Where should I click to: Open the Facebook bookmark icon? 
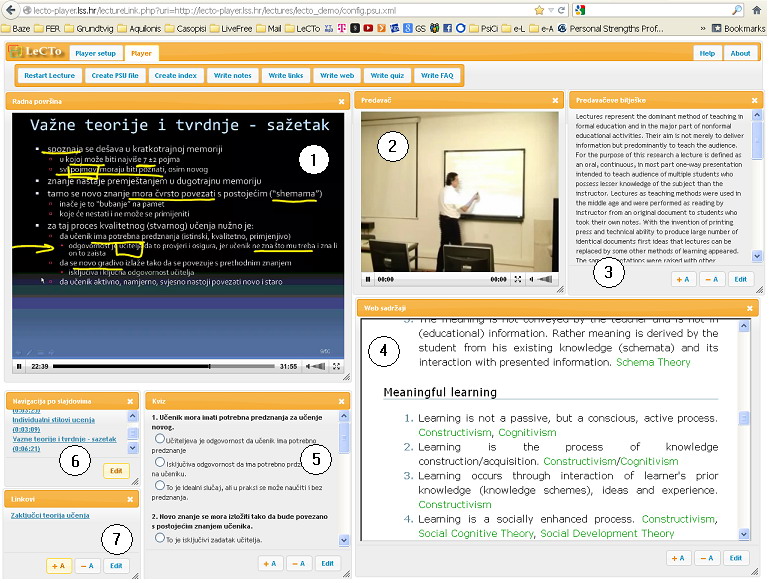(447, 29)
